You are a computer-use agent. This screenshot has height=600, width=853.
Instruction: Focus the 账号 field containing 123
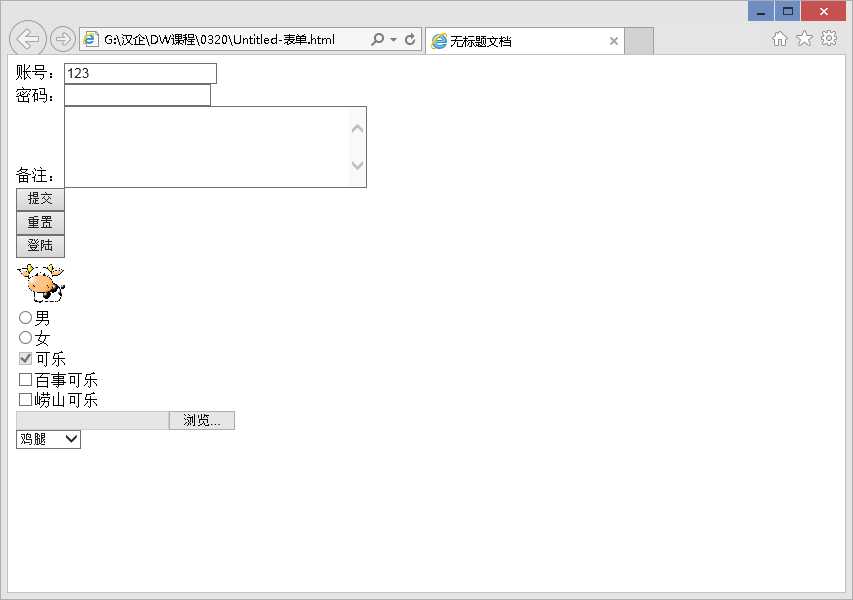click(140, 73)
